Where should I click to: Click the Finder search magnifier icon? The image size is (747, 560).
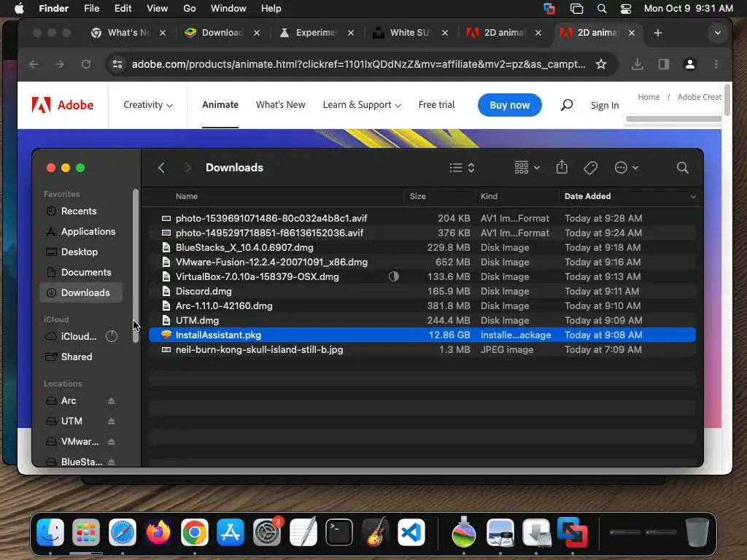pos(683,168)
